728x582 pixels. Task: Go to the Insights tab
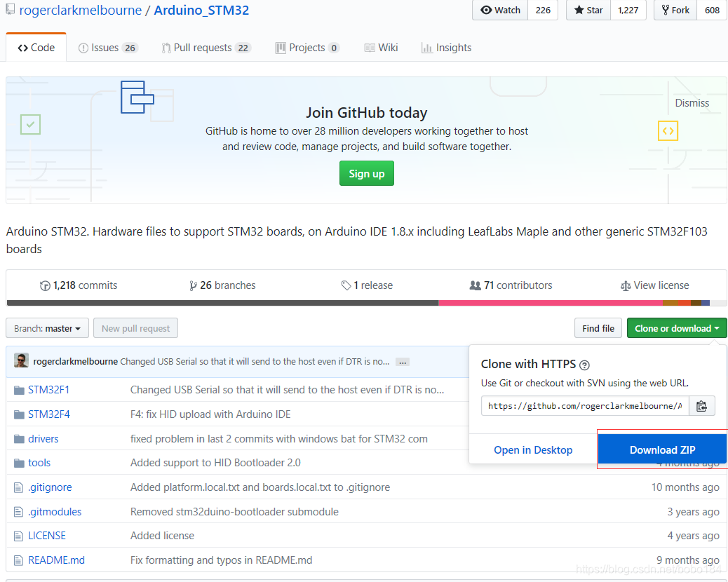446,48
